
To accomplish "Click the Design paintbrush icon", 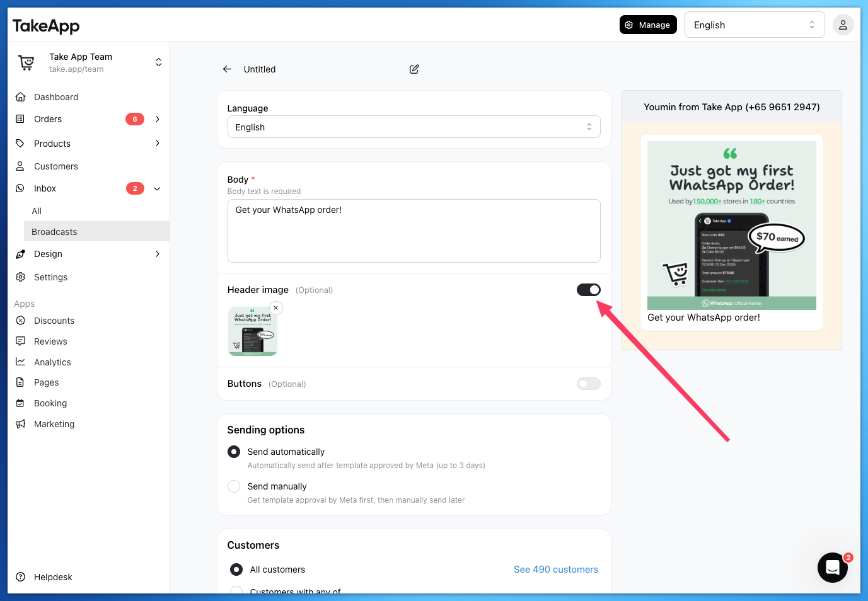I will 20,254.
